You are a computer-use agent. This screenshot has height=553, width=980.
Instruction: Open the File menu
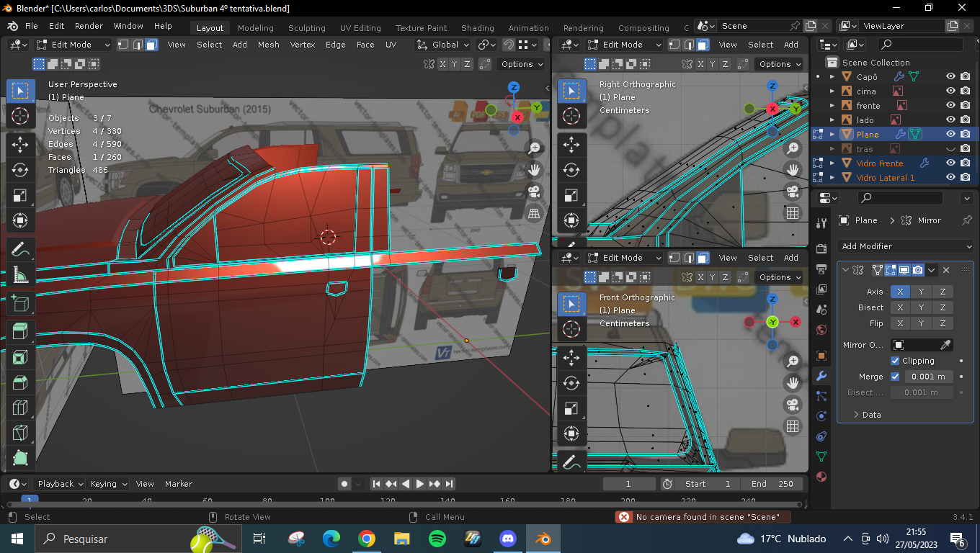32,26
